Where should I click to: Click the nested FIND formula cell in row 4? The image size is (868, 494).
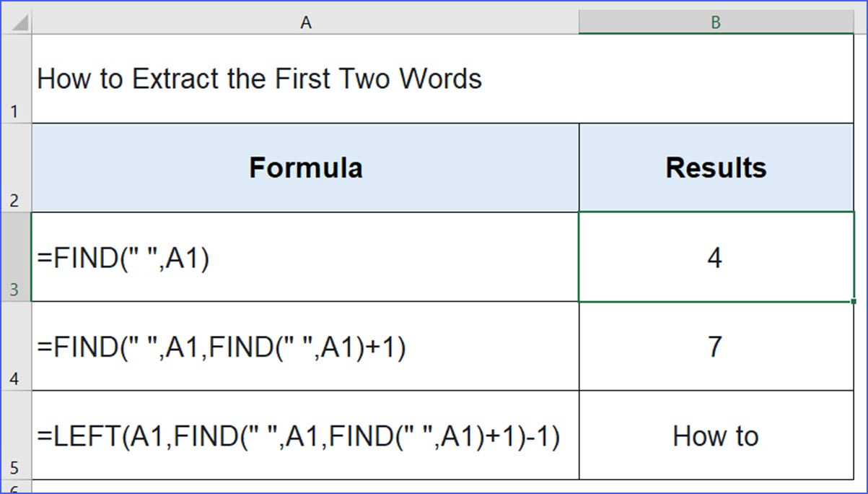[305, 347]
